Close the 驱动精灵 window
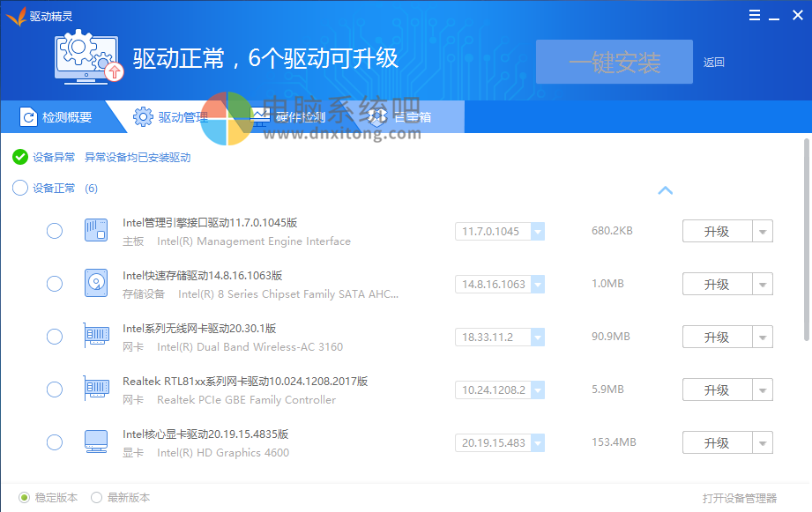812x512 pixels. point(798,16)
